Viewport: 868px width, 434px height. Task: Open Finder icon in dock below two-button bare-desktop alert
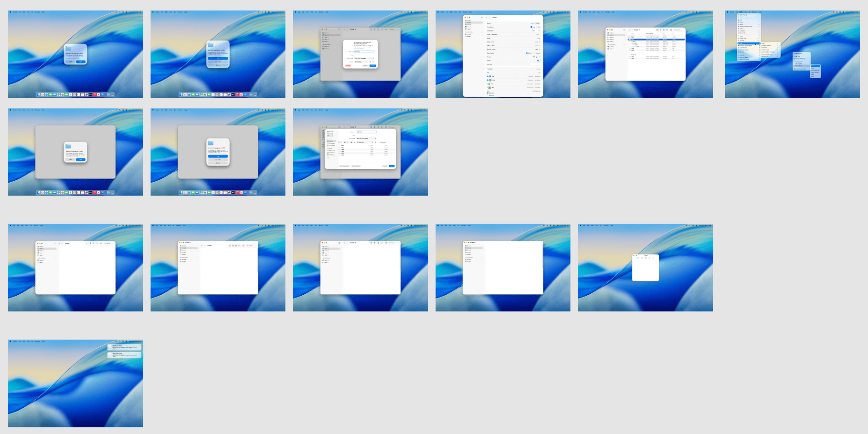coord(38,95)
